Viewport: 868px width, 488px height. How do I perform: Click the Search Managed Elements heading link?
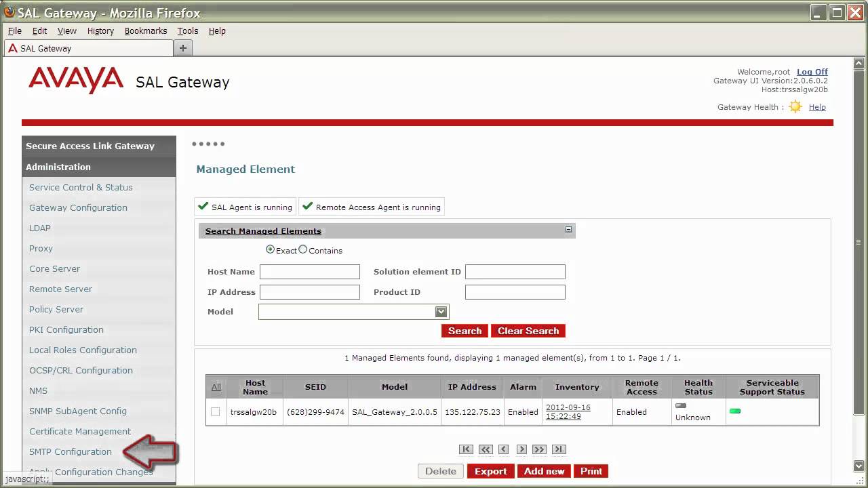(263, 230)
